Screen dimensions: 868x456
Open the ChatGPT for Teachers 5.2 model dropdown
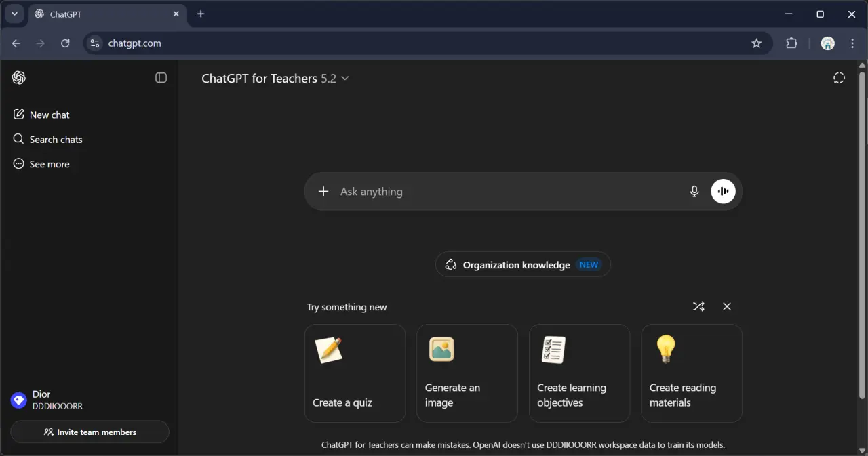point(275,78)
